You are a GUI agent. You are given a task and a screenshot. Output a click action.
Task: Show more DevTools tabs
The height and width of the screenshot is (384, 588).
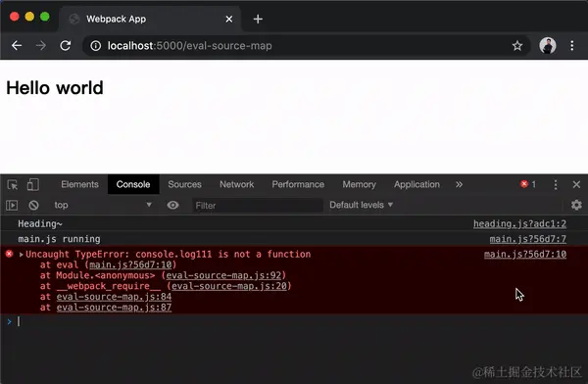click(x=459, y=184)
